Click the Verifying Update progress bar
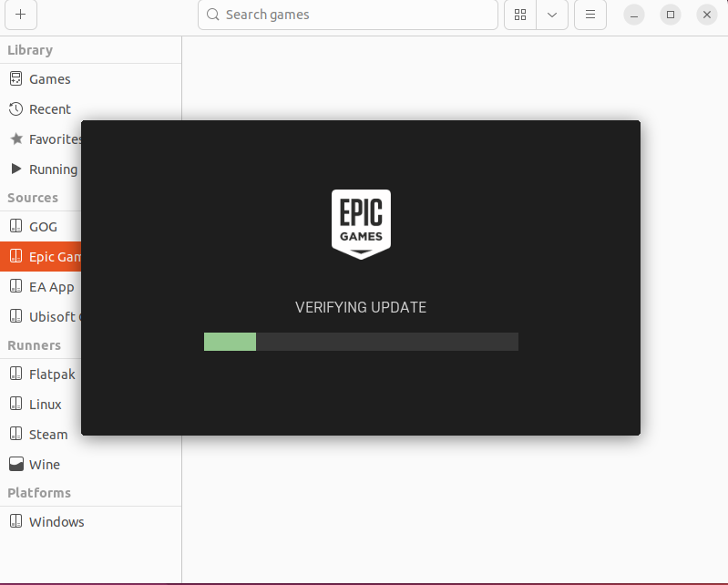Image resolution: width=728 pixels, height=585 pixels. coord(361,342)
